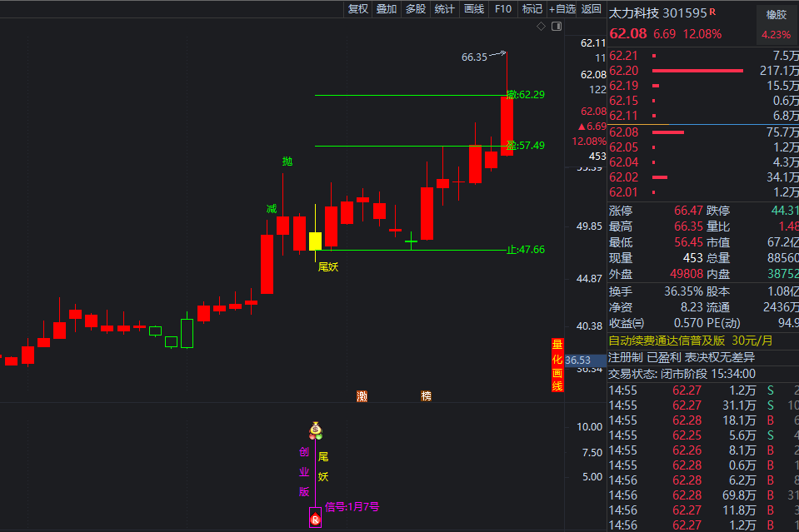Open the 叠加 overlay menu
This screenshot has width=799, height=532.
(x=386, y=9)
